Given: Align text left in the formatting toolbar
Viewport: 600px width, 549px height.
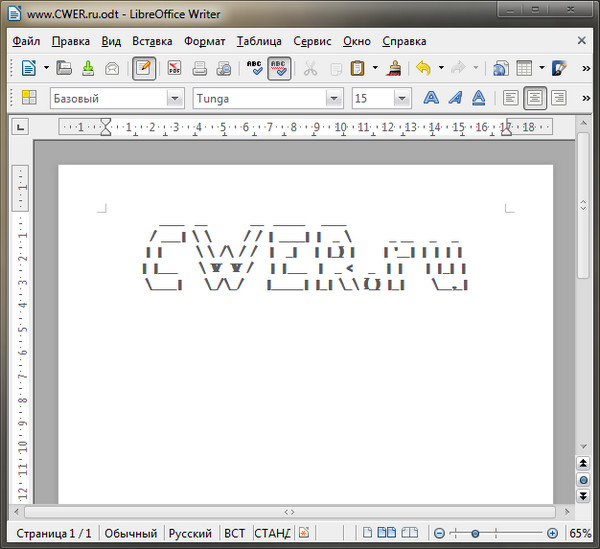Looking at the screenshot, I should pos(510,98).
